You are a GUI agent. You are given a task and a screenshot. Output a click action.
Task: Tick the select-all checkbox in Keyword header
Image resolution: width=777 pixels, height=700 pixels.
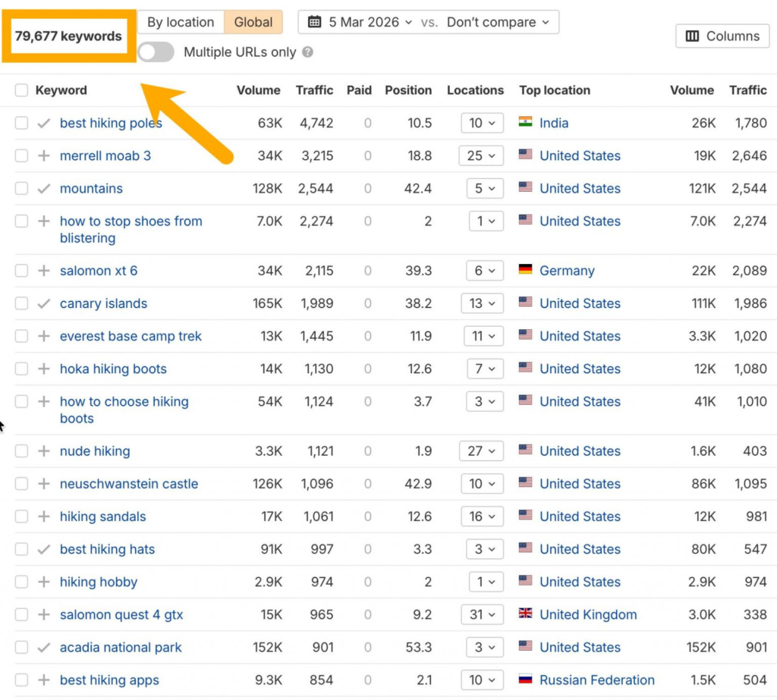click(21, 90)
